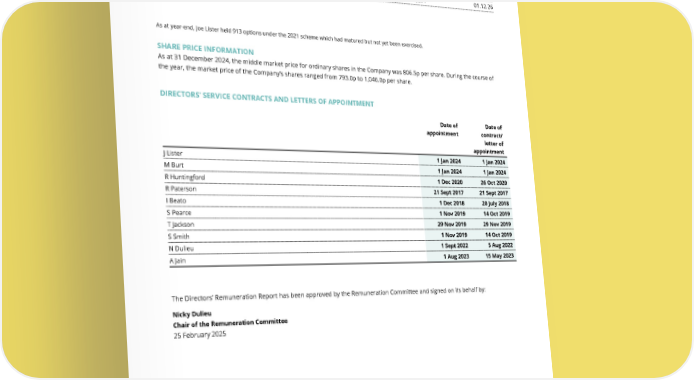Viewport: 694px width, 380px height.
Task: Click the 25 February 2025 date
Action: point(200,335)
